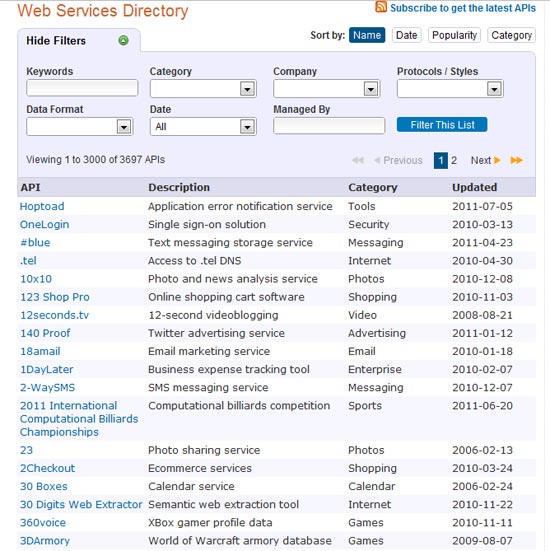Viewport: 550px width, 551px height.
Task: Open the #blue API link
Action: point(35,242)
